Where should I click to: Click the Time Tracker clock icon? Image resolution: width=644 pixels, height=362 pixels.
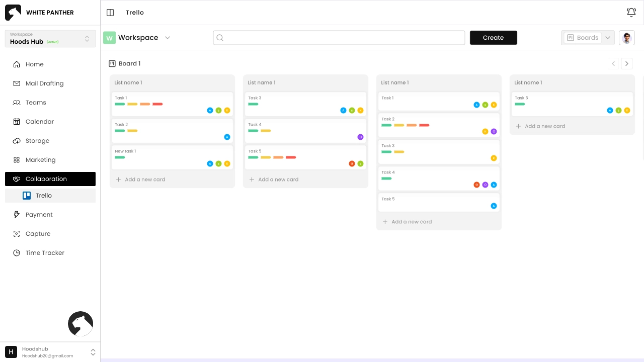(x=17, y=253)
